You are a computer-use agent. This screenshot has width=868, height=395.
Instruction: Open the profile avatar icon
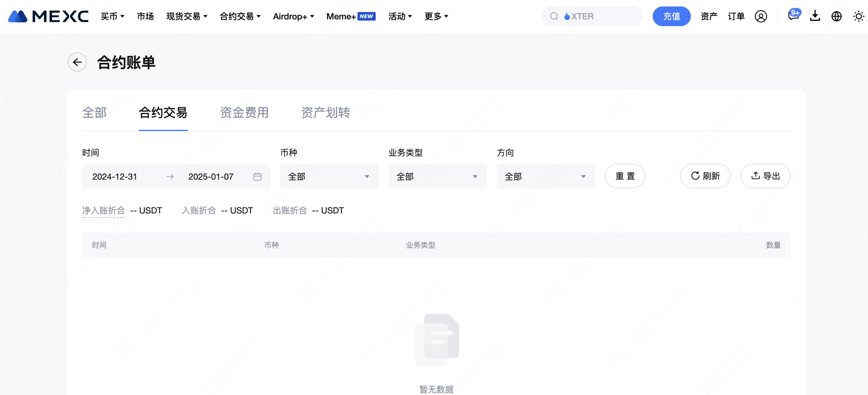point(761,16)
